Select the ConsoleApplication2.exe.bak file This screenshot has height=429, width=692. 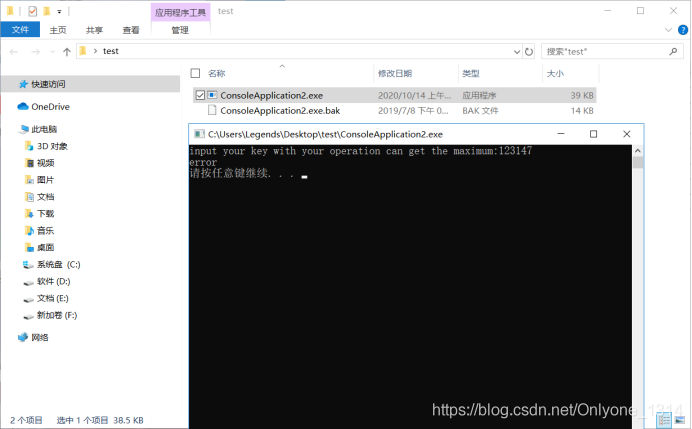click(x=280, y=110)
